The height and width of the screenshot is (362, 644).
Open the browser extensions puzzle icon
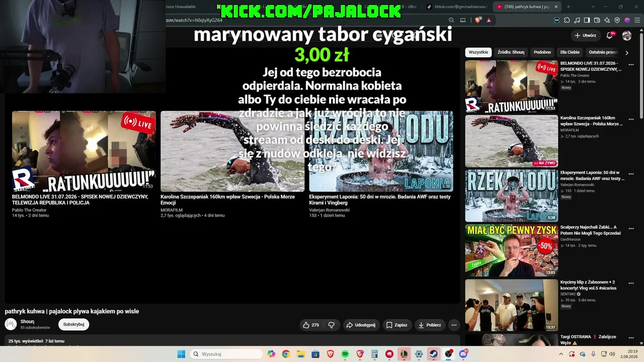click(567, 20)
